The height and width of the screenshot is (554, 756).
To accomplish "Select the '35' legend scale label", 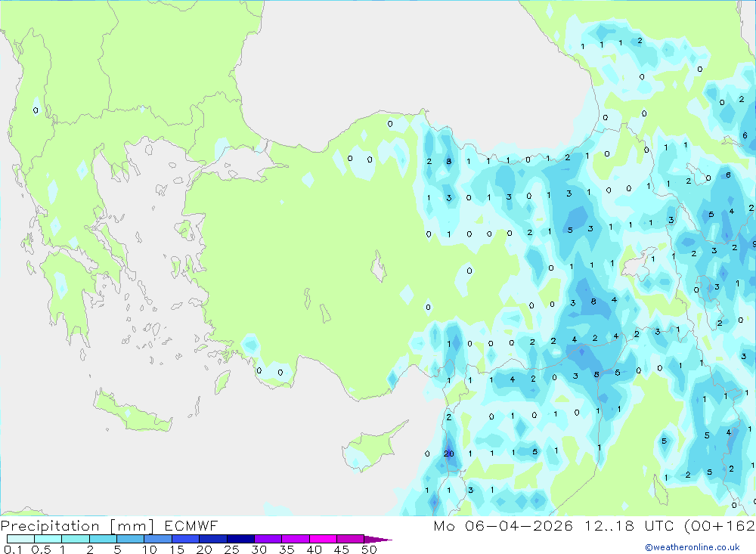I will pyautogui.click(x=287, y=549).
